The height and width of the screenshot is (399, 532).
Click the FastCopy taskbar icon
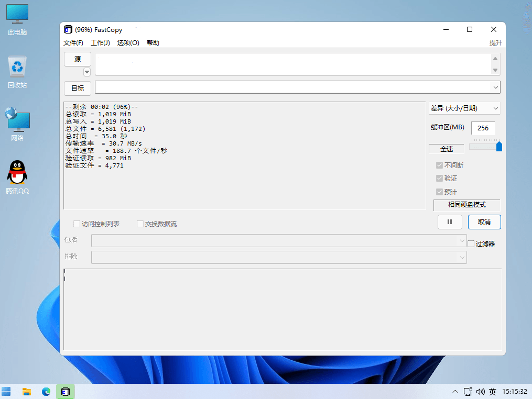(65, 392)
